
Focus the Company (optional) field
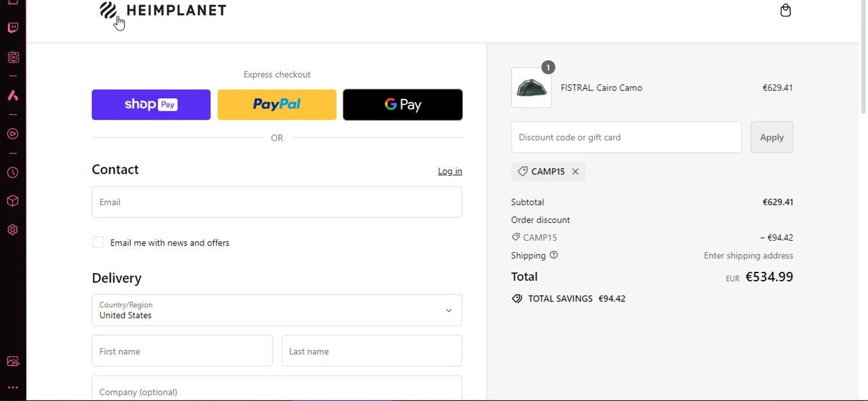point(277,389)
